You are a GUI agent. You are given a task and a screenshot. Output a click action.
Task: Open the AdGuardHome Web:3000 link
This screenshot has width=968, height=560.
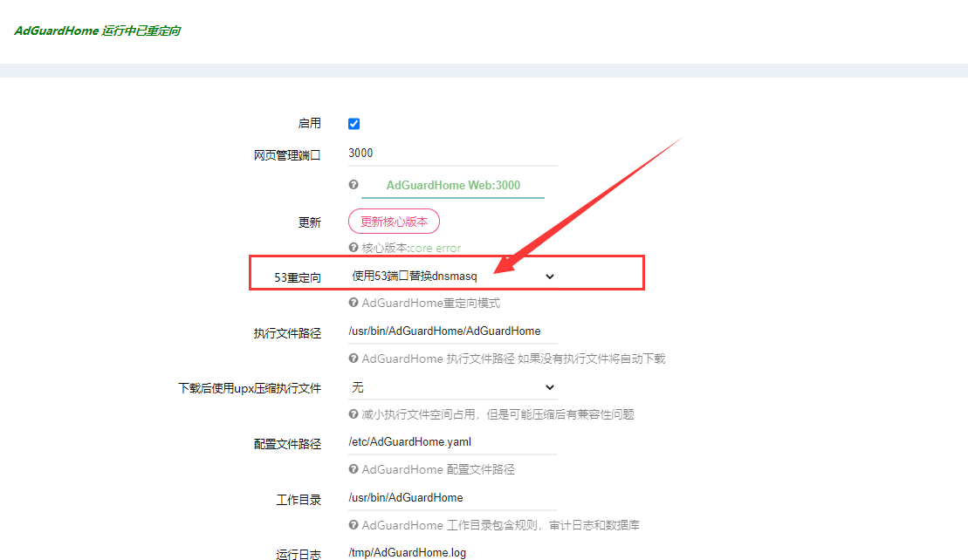coord(452,185)
